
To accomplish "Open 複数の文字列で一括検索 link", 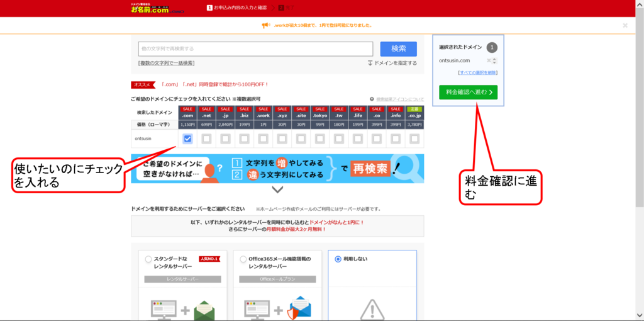I will point(166,63).
